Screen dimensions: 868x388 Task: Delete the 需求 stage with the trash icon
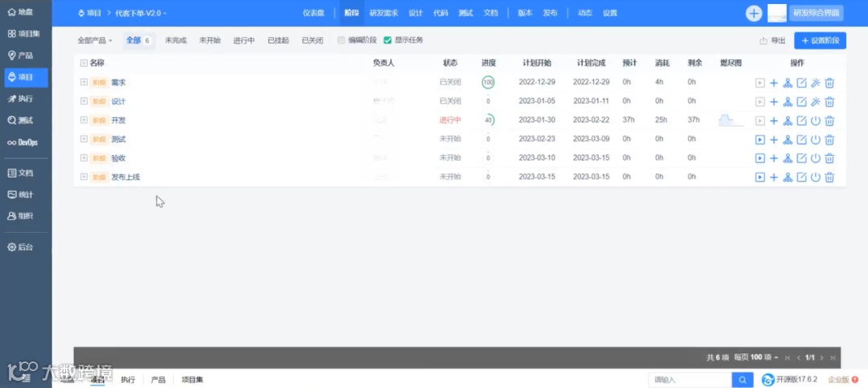pyautogui.click(x=829, y=83)
